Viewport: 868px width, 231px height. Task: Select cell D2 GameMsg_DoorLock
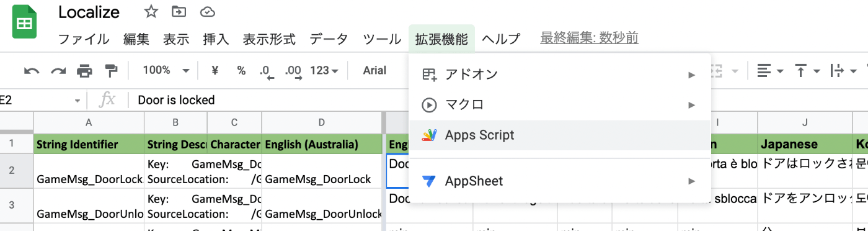322,171
